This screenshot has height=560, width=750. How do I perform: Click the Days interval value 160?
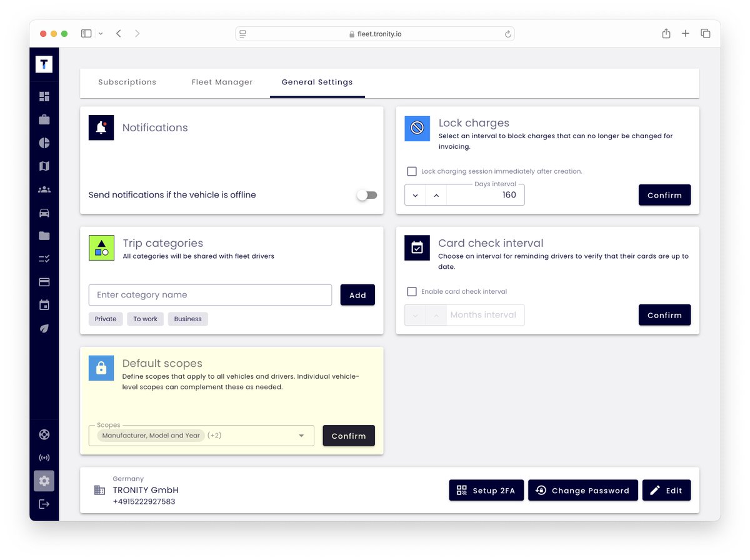click(509, 195)
